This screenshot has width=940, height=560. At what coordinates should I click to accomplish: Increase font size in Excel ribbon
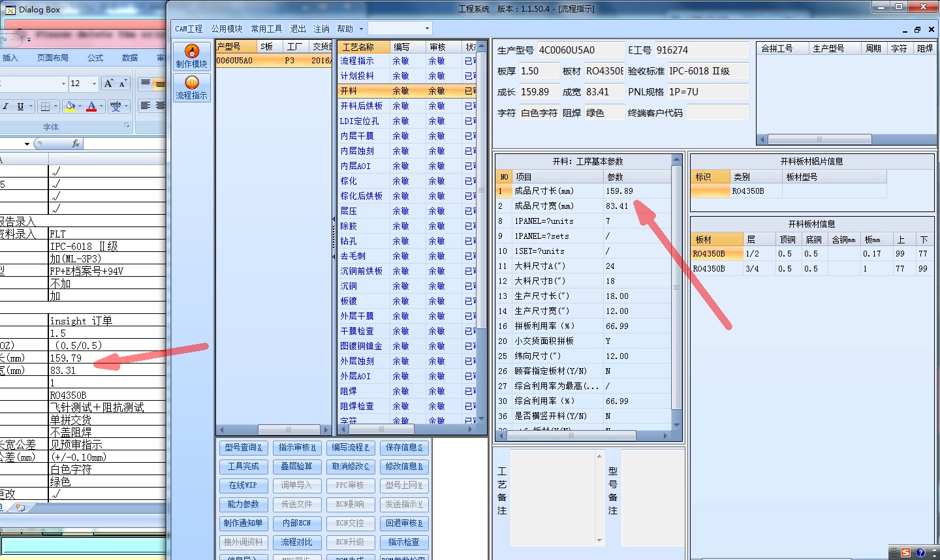(x=109, y=83)
